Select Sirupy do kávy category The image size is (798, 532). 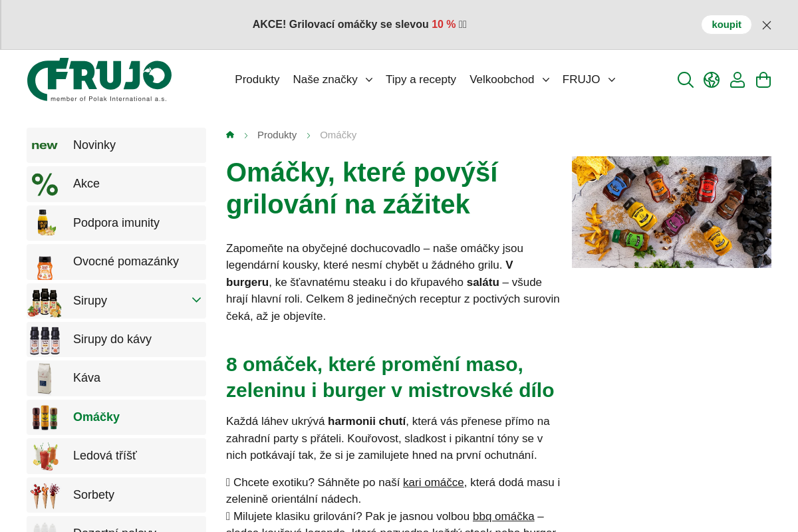point(116,339)
